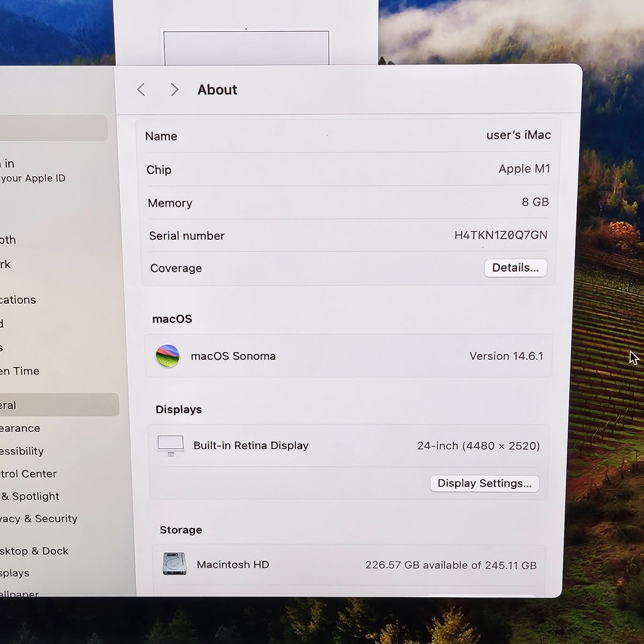Viewport: 644px width, 644px height.
Task: Go back with the left chevron arrow
Action: [141, 90]
